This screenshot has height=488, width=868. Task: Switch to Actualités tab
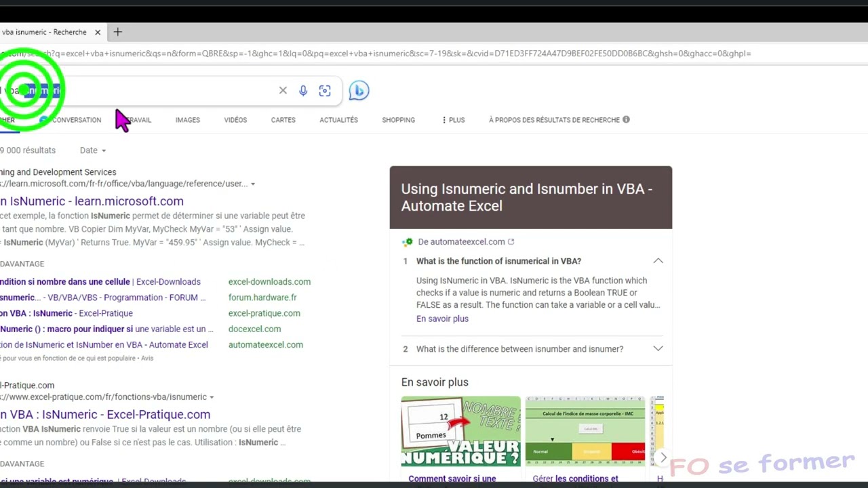point(338,120)
